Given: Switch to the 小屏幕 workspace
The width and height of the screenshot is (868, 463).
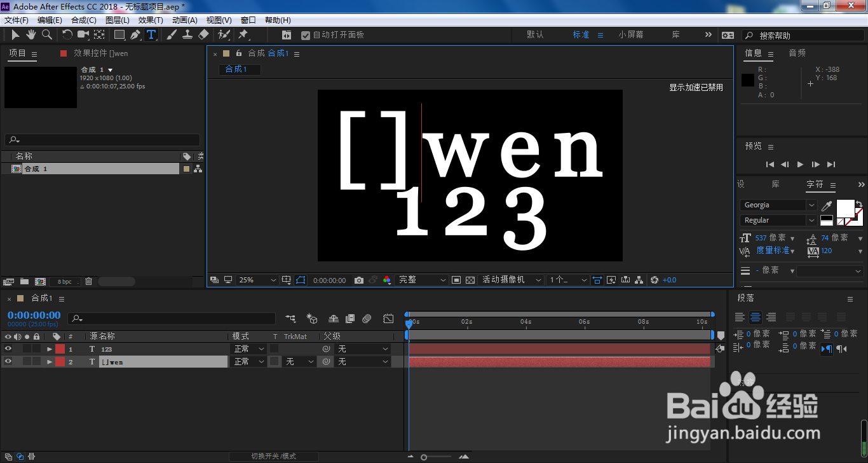Looking at the screenshot, I should [631, 35].
